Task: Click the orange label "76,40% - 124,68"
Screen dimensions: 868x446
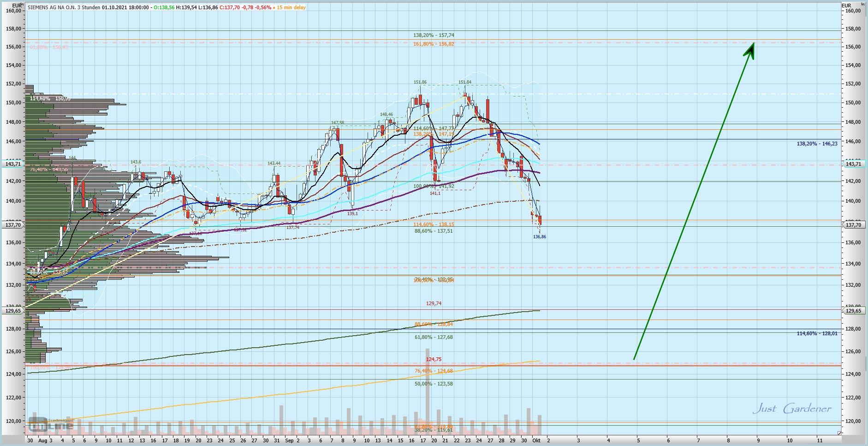Action: click(434, 371)
